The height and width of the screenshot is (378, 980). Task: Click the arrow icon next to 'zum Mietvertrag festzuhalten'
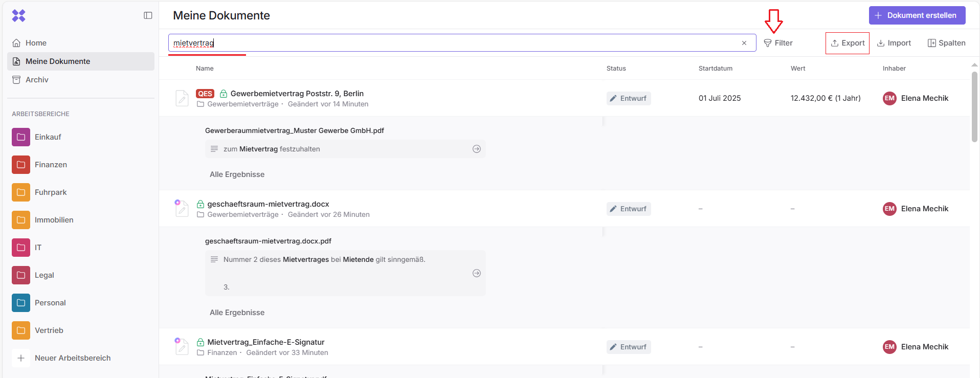tap(476, 149)
